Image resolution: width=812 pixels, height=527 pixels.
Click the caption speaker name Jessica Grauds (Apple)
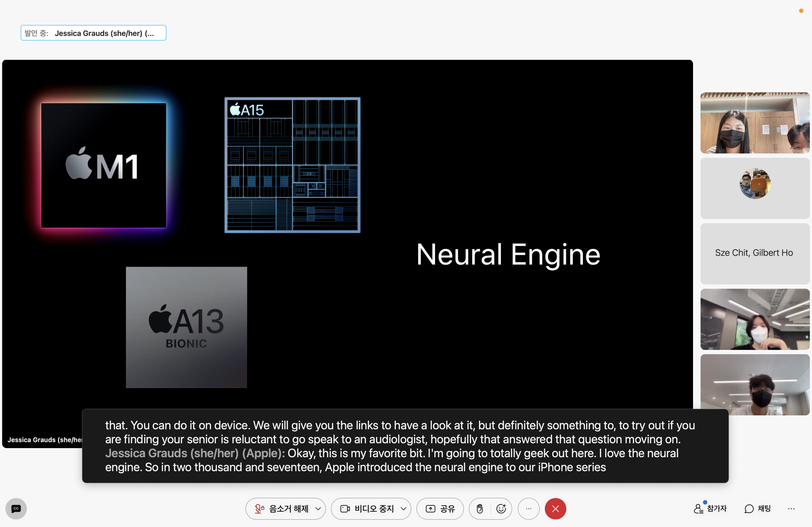[x=195, y=453]
